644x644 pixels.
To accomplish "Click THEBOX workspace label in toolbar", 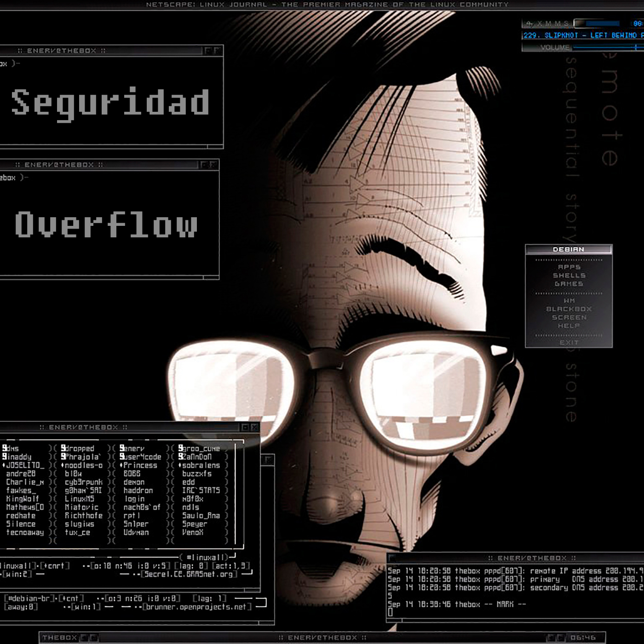I will click(x=59, y=638).
